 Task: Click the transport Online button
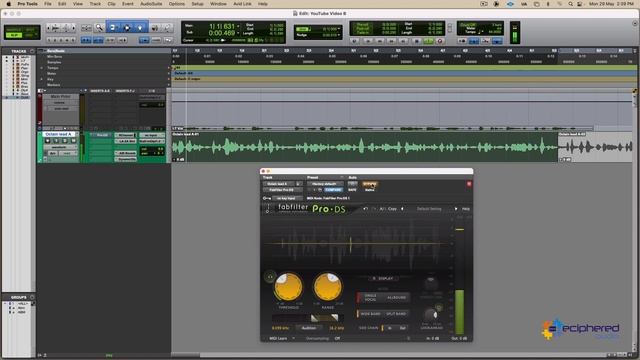[x=354, y=41]
